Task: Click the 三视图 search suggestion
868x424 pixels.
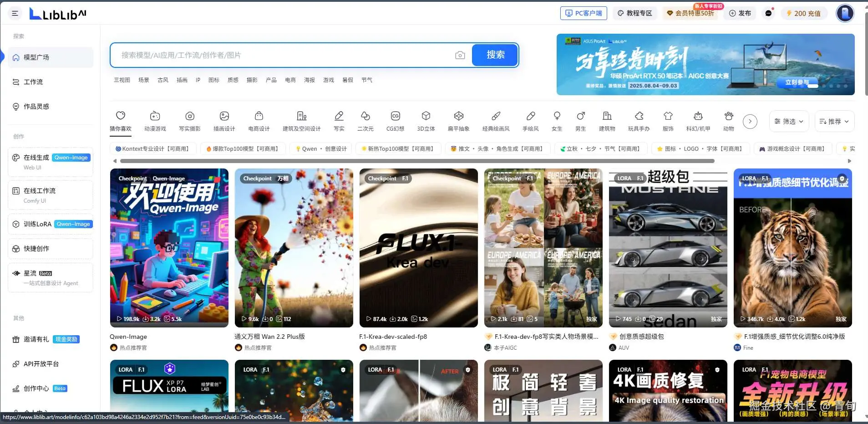Action: click(122, 80)
